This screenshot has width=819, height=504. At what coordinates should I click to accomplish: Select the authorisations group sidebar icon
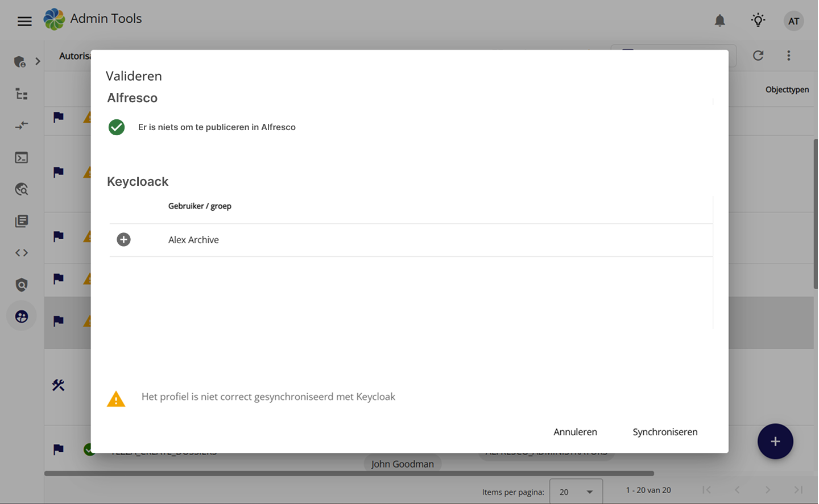(22, 316)
